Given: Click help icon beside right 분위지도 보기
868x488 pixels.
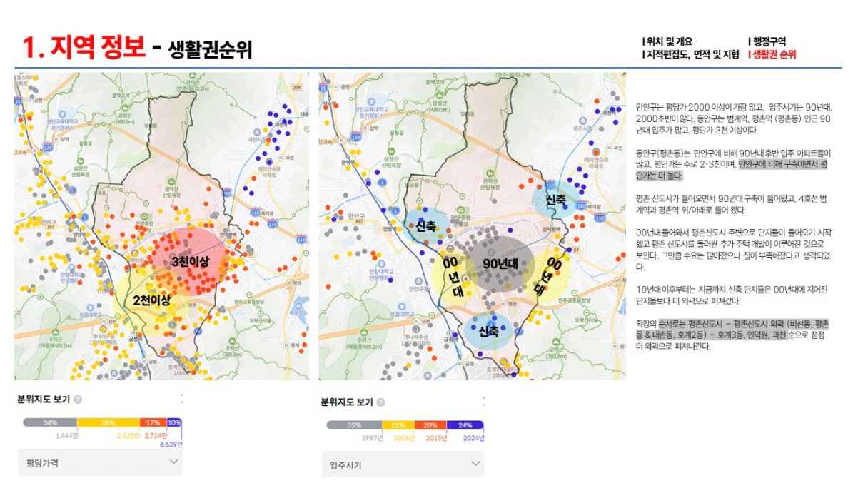Looking at the screenshot, I should point(381,403).
